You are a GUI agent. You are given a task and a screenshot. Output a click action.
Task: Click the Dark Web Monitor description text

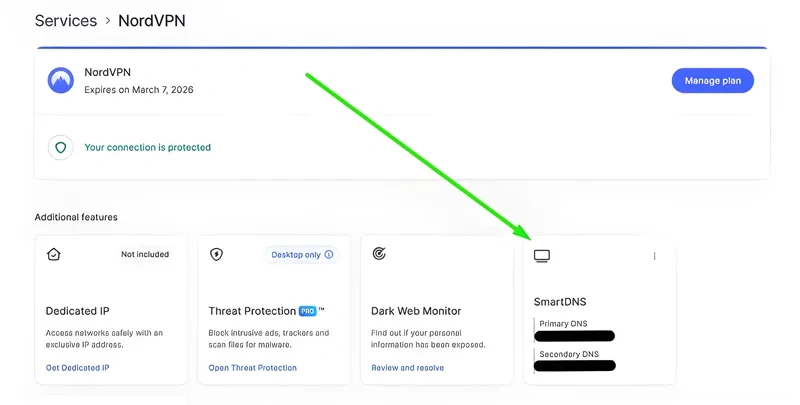[428, 339]
